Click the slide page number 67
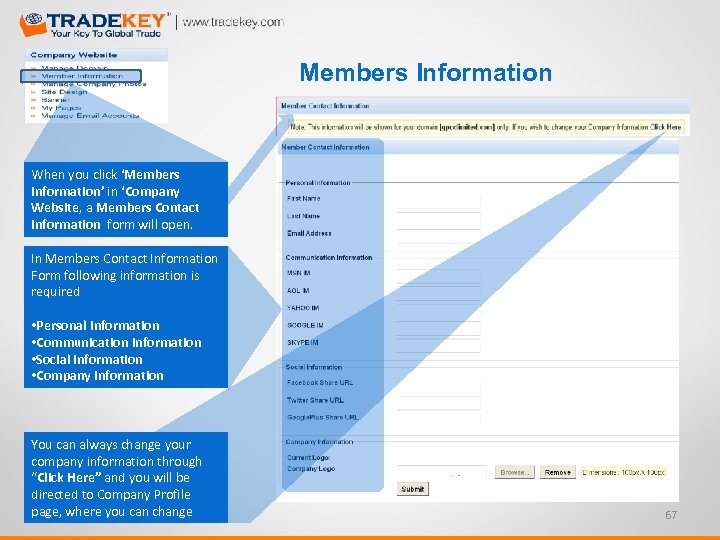This screenshot has height=540, width=720. point(671,515)
